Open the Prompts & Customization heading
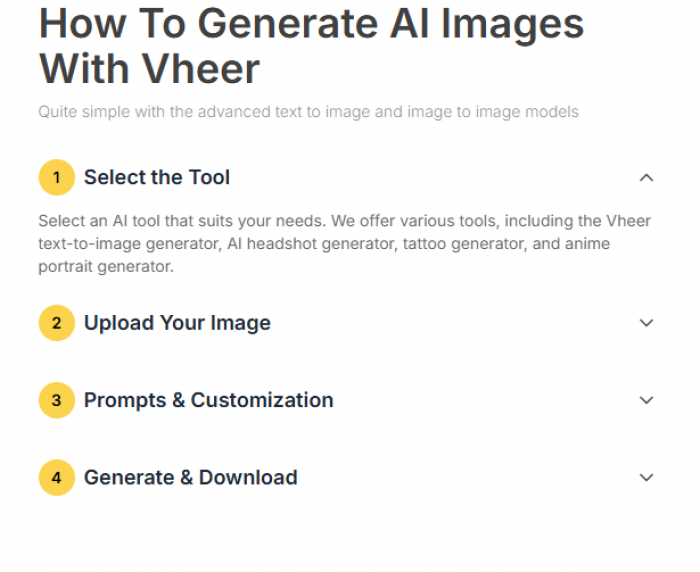 tap(208, 400)
